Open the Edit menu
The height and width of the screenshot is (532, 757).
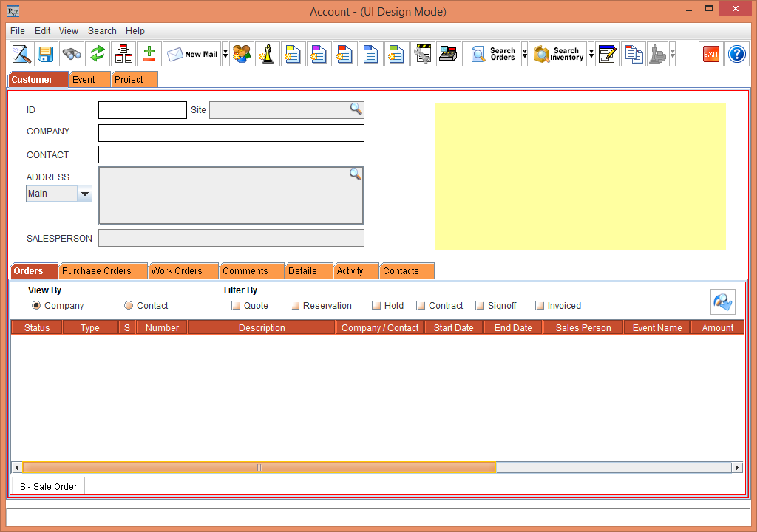tap(43, 31)
